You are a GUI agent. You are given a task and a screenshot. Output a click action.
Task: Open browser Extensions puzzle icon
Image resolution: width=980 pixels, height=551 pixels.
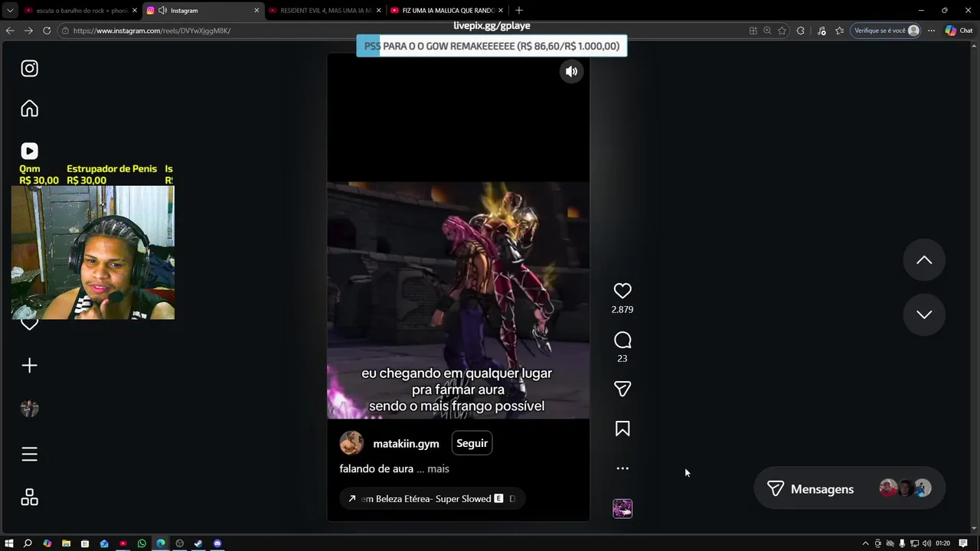801,31
